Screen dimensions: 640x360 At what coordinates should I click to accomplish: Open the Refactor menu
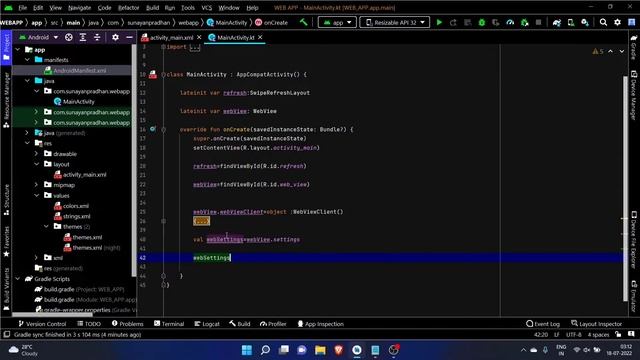click(129, 8)
